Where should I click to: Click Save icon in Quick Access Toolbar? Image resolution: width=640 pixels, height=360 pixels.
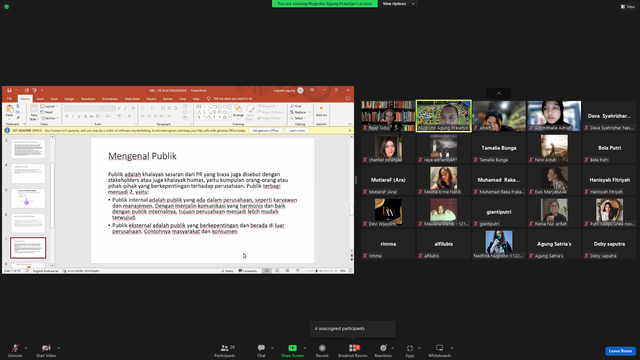point(9,90)
